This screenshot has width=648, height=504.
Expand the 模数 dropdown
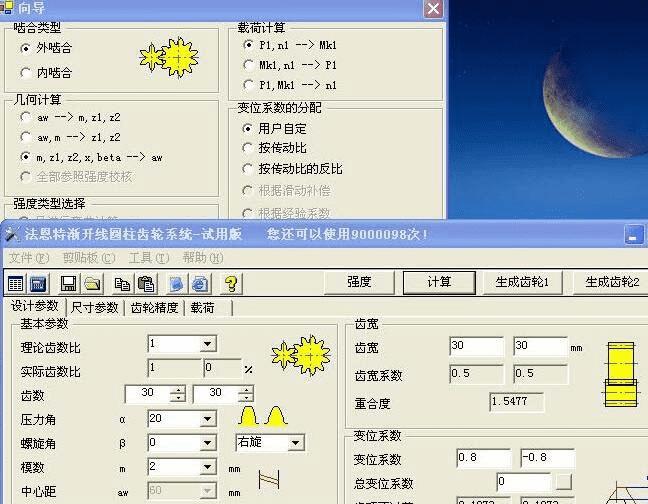[207, 467]
